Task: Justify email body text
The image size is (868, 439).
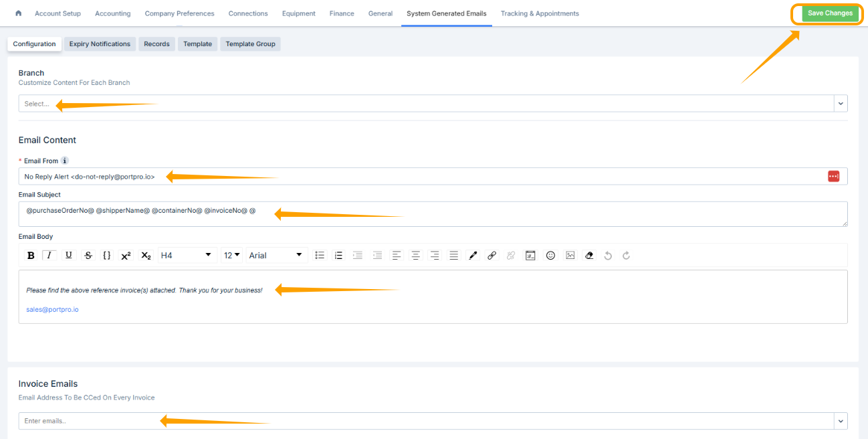Action: (454, 256)
